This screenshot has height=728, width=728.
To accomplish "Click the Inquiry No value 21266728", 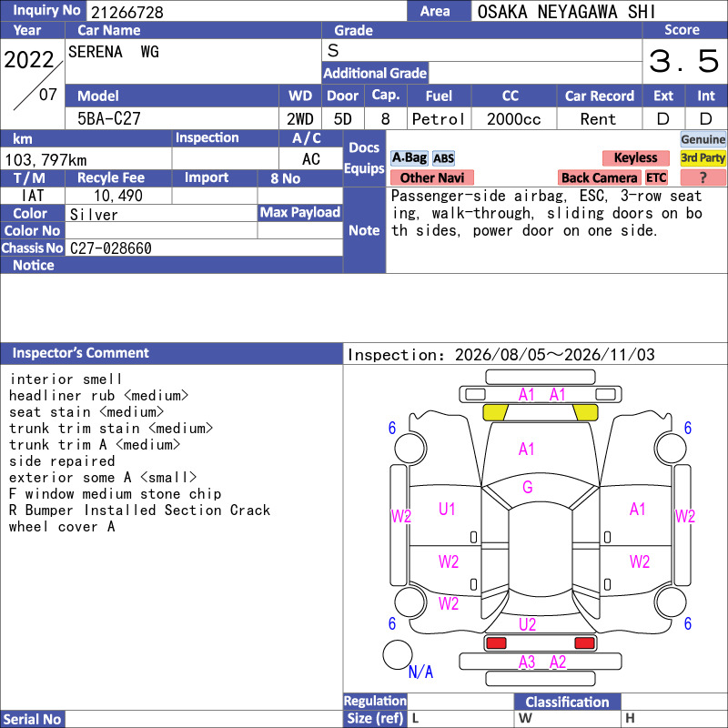I will (127, 12).
